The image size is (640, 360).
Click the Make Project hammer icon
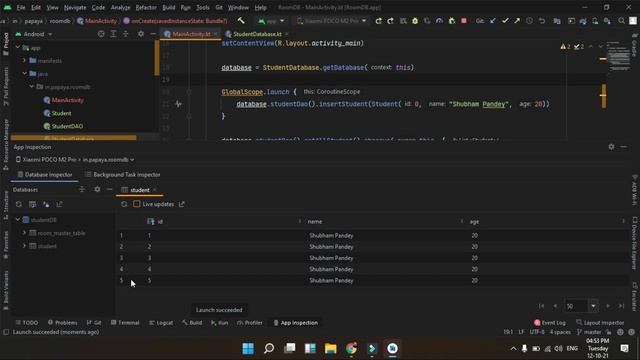point(241,21)
